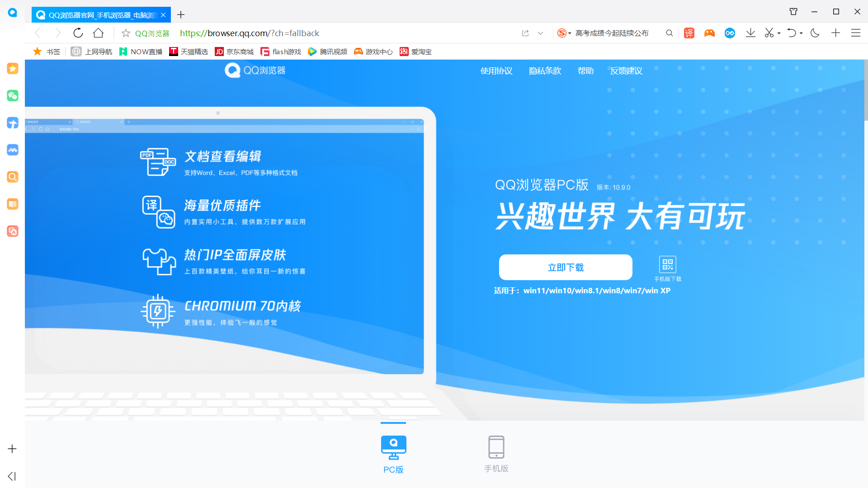The height and width of the screenshot is (488, 868).
Task: Click the version text 版本: 10.9.0
Action: pyautogui.click(x=613, y=188)
